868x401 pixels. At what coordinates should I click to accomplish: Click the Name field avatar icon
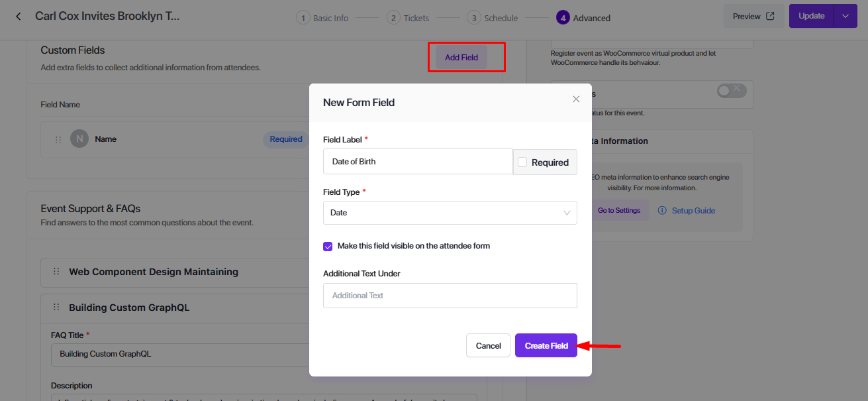click(79, 139)
